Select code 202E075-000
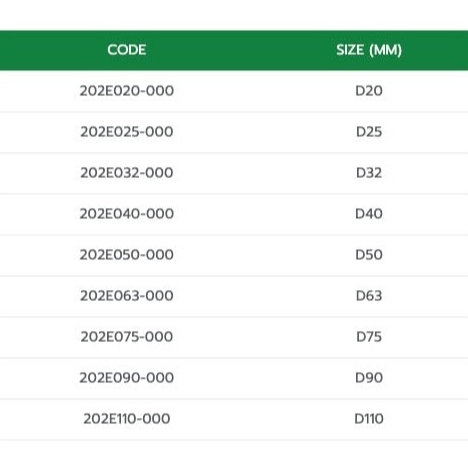 (x=127, y=337)
